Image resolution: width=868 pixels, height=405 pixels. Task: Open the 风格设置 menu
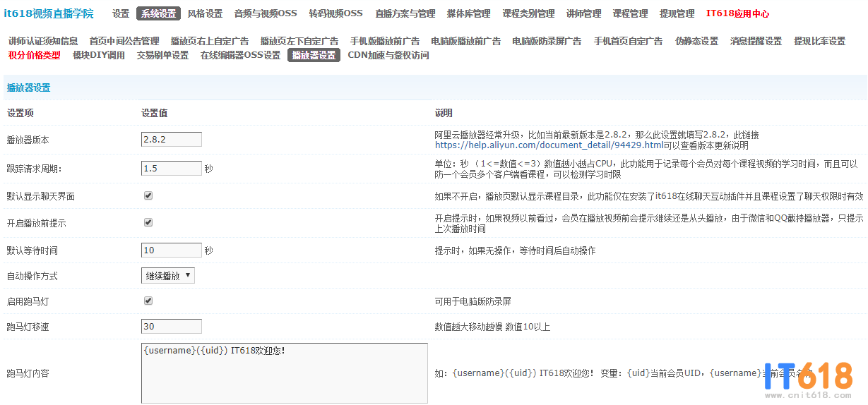(x=205, y=13)
